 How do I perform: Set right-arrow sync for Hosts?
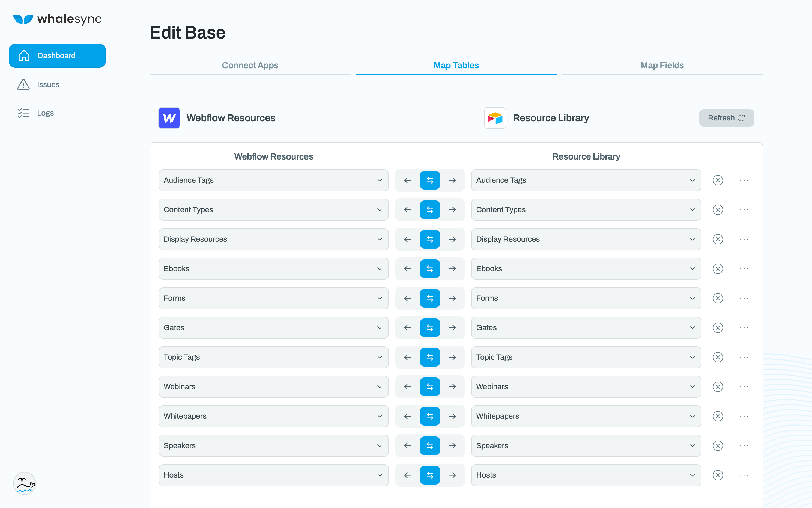452,475
